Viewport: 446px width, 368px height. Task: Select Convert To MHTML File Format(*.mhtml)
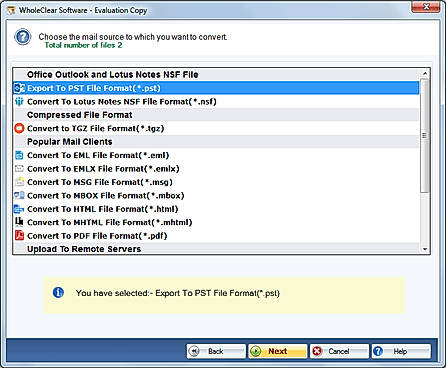(216, 222)
